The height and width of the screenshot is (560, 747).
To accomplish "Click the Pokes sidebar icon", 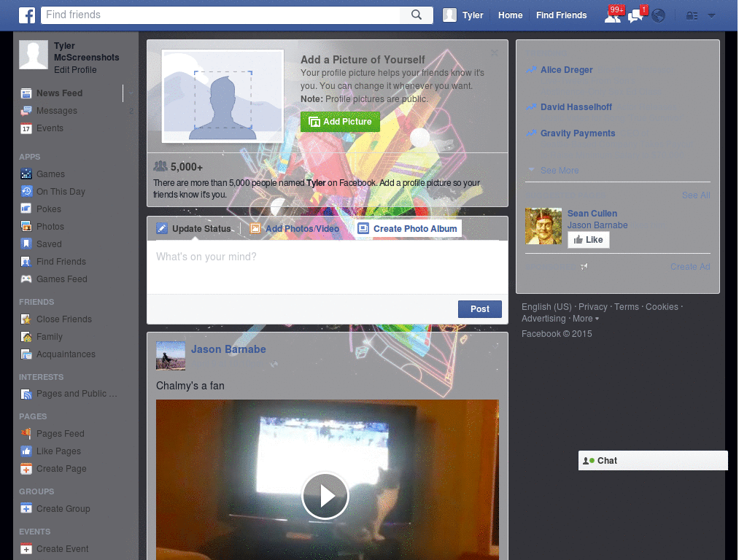I will [26, 209].
